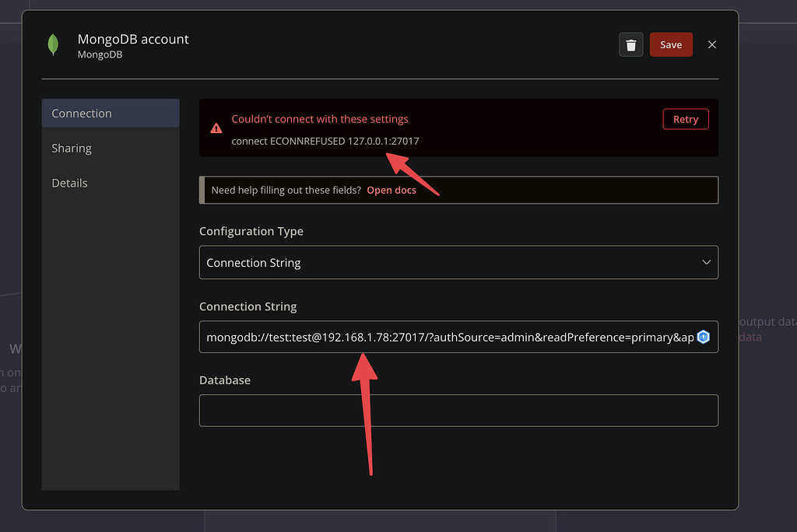Screen dimensions: 797x532
Task: Switch to the Connection tab
Action: point(110,114)
